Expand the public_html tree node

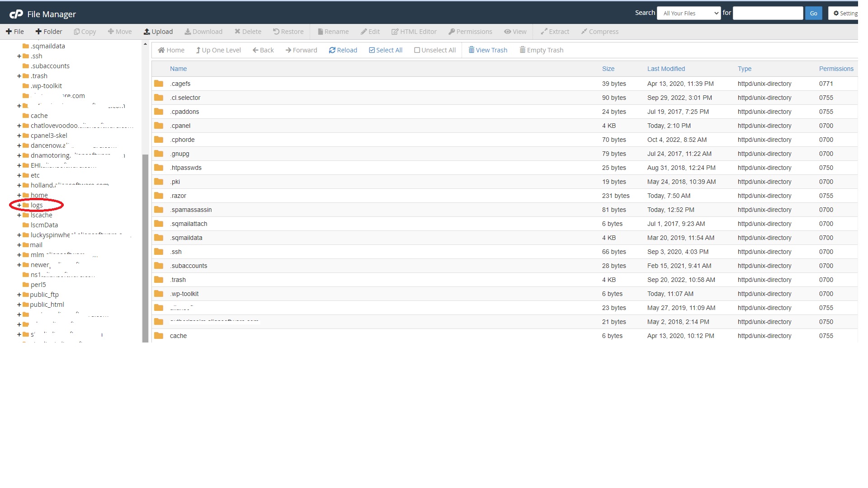19,305
